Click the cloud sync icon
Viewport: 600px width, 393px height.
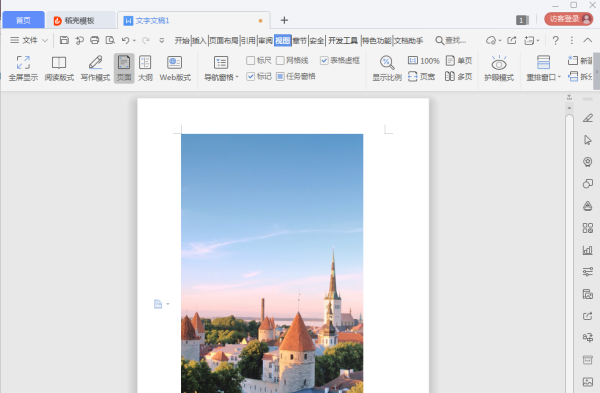tap(491, 40)
